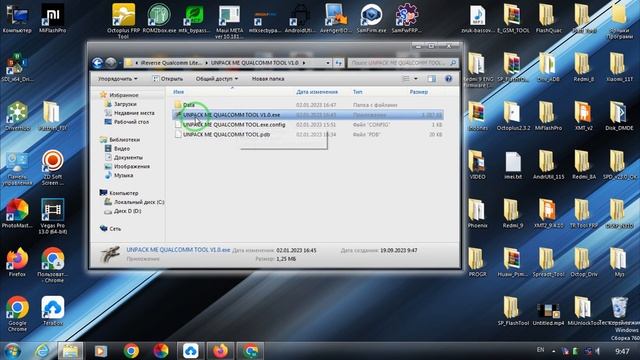
Task: Sort by the Размер column header
Action: [x=419, y=92]
